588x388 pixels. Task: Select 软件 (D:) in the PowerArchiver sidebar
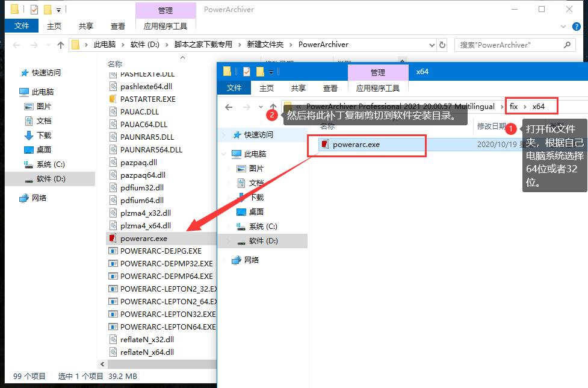(x=51, y=179)
